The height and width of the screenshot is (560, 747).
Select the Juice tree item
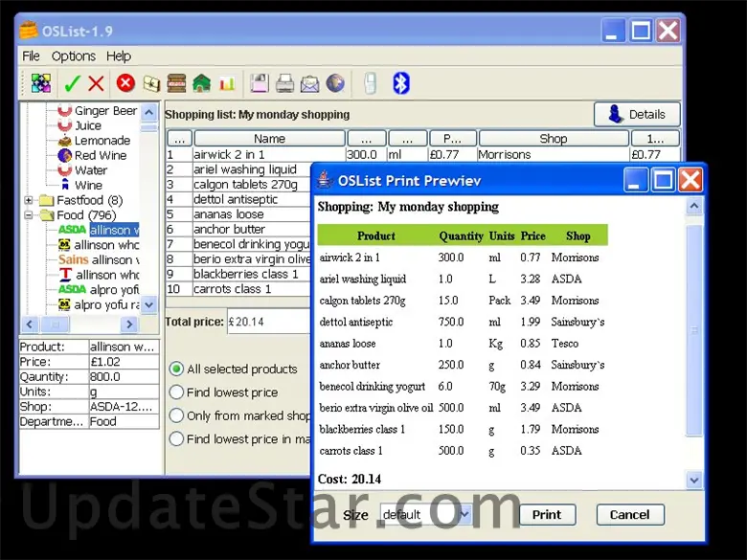[x=79, y=125]
